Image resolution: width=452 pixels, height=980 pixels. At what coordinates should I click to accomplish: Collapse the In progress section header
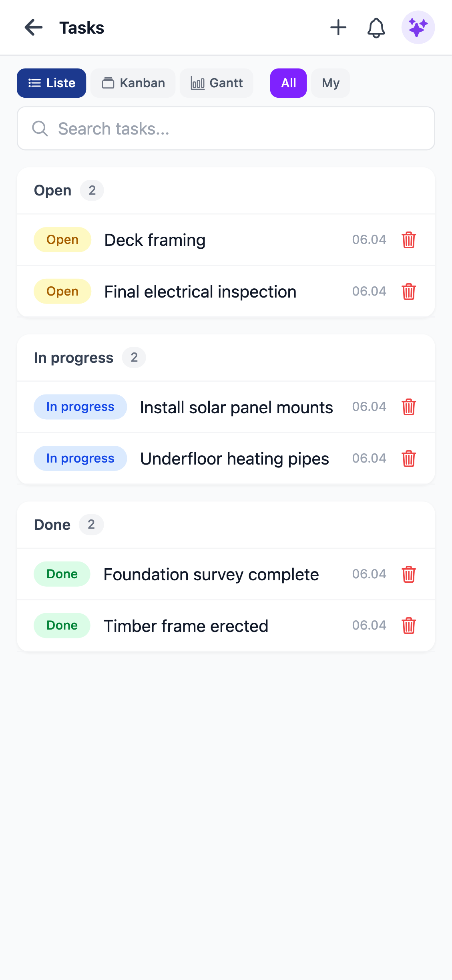74,358
